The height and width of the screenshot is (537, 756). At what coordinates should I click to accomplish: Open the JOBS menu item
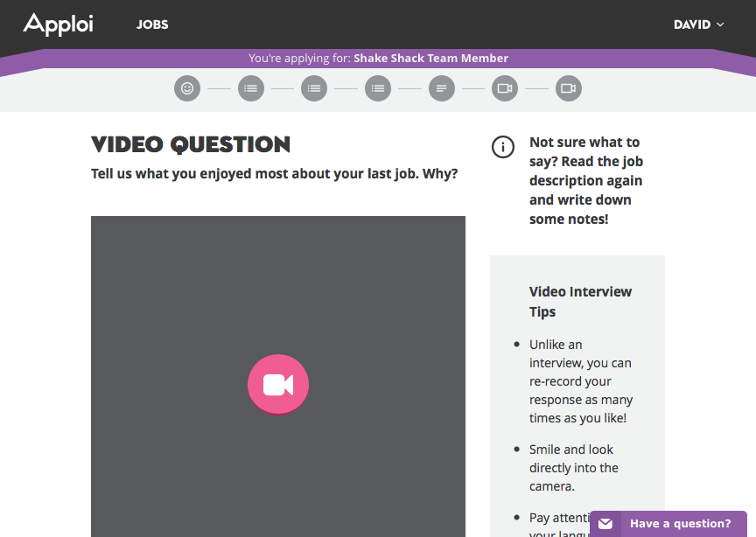tap(152, 24)
